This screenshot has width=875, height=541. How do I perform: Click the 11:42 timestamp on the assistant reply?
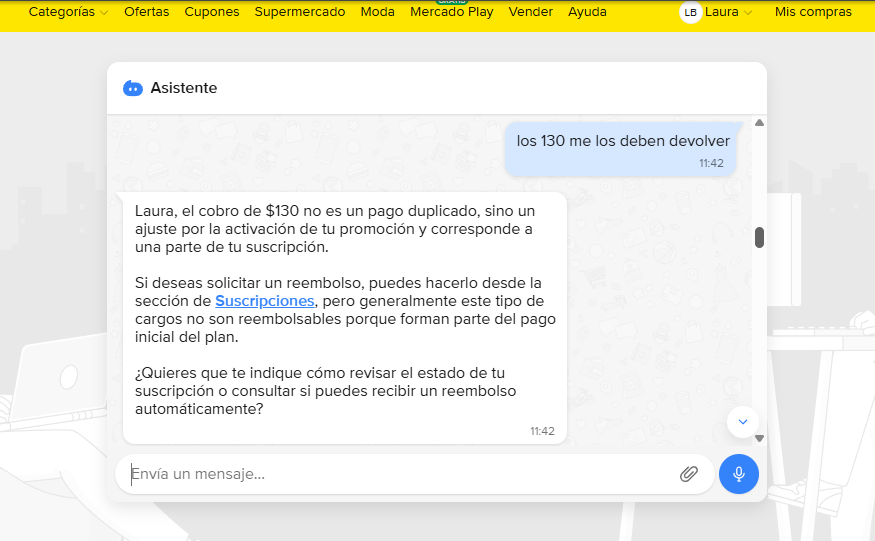(x=542, y=431)
